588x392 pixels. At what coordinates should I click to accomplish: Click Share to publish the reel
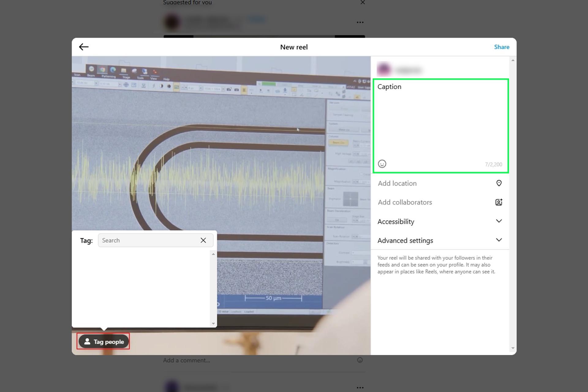(502, 47)
